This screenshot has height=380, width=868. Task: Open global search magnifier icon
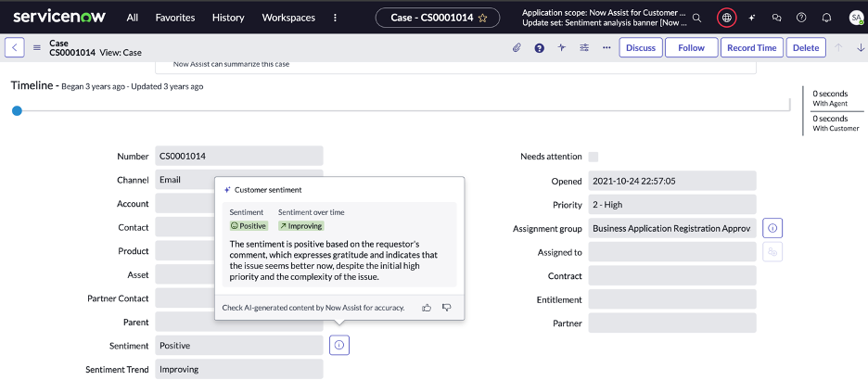(x=697, y=18)
